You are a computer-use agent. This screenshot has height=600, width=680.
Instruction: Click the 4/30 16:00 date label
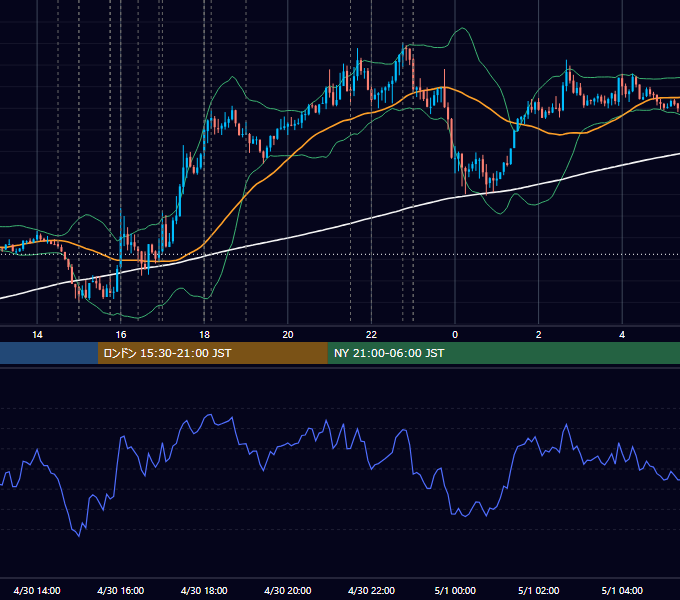pos(121,590)
